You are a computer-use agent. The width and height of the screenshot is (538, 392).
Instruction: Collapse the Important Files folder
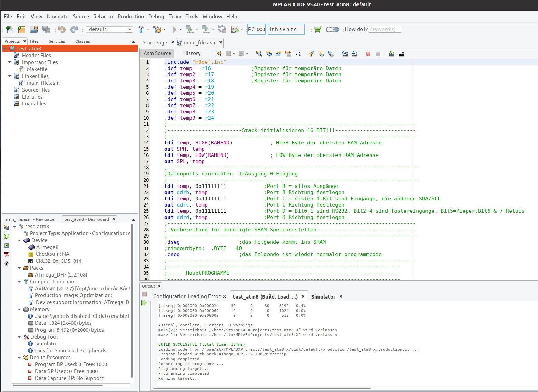click(x=10, y=62)
